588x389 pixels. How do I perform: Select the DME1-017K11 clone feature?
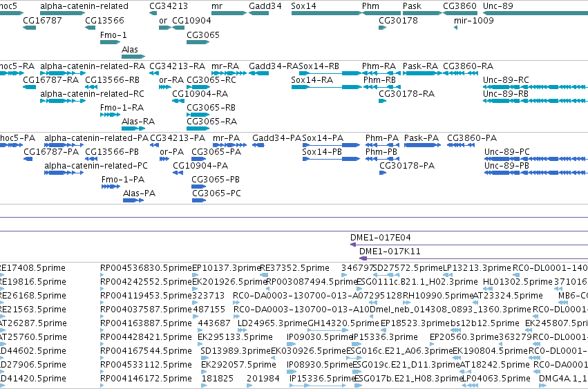pyautogui.click(x=473, y=258)
